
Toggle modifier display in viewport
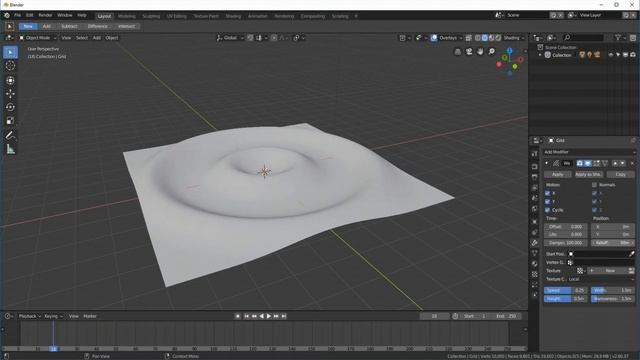(x=588, y=163)
